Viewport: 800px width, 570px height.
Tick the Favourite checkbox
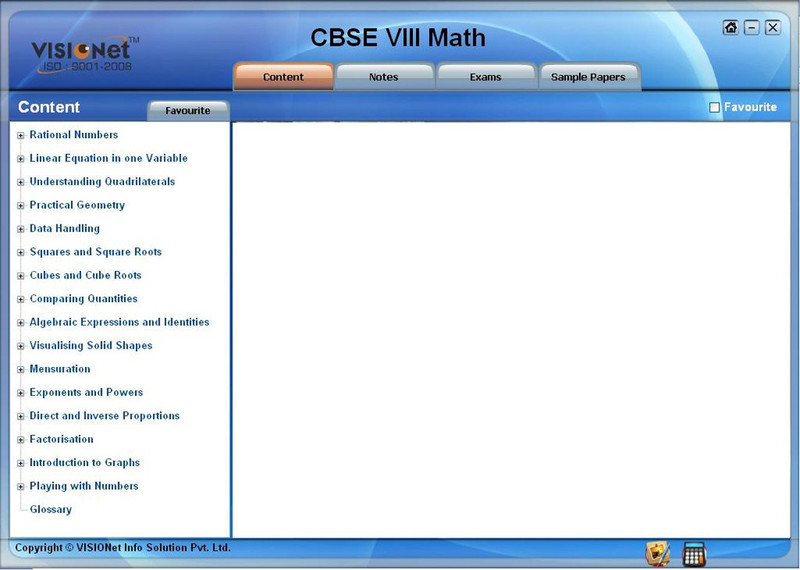click(714, 107)
